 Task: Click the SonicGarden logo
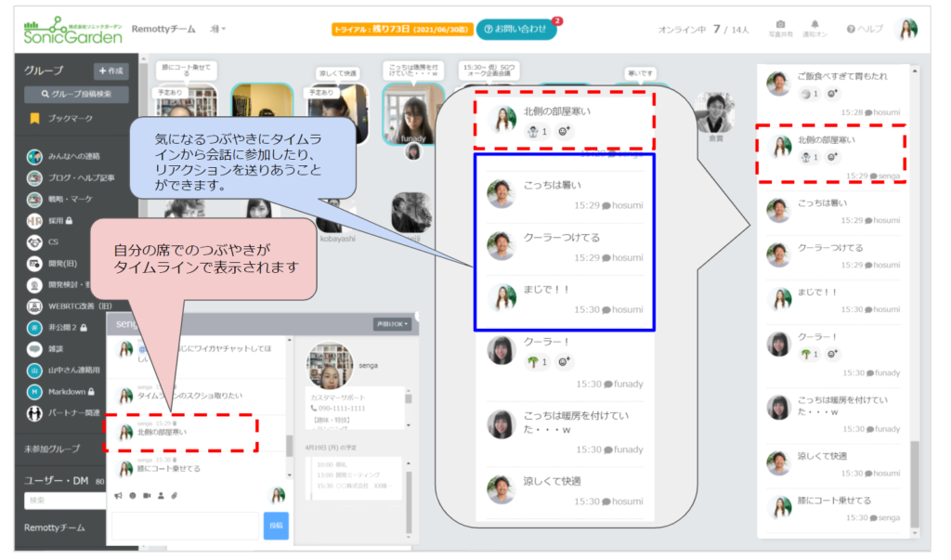pos(72,31)
